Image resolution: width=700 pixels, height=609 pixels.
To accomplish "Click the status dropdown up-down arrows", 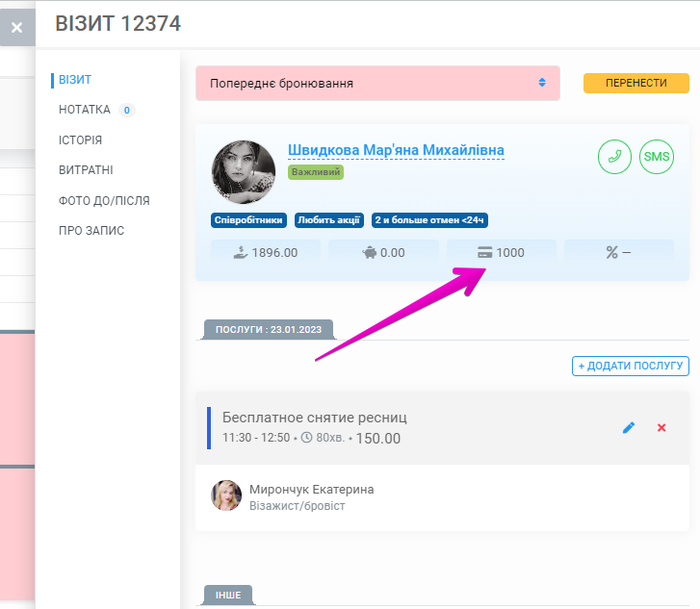I will pos(542,83).
